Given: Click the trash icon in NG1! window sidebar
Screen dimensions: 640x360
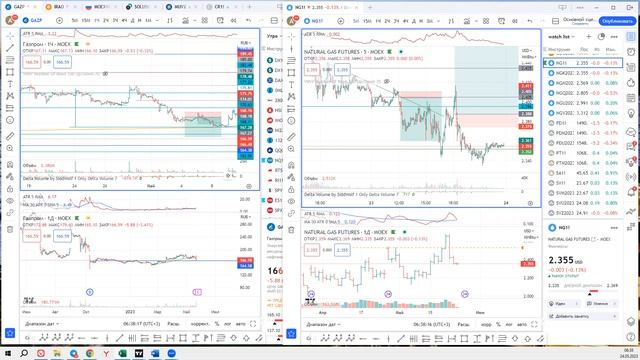Looking at the screenshot, I should pos(291,230).
